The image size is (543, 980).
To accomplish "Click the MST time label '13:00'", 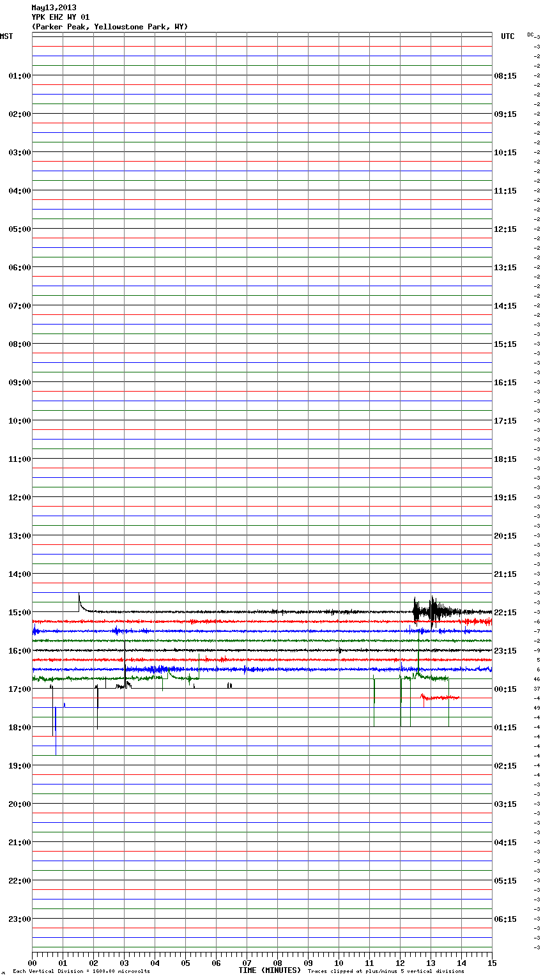I will tap(19, 536).
